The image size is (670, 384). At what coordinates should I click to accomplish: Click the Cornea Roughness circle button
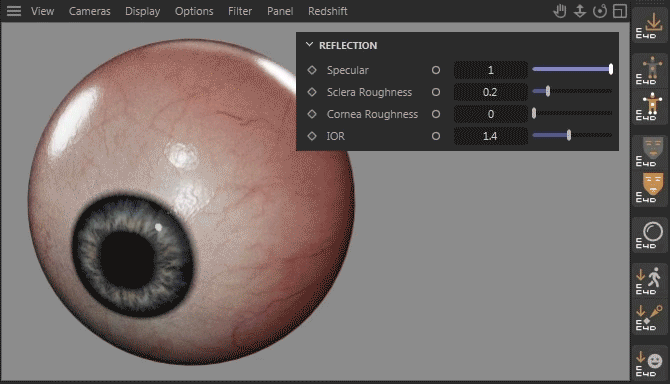coord(436,114)
